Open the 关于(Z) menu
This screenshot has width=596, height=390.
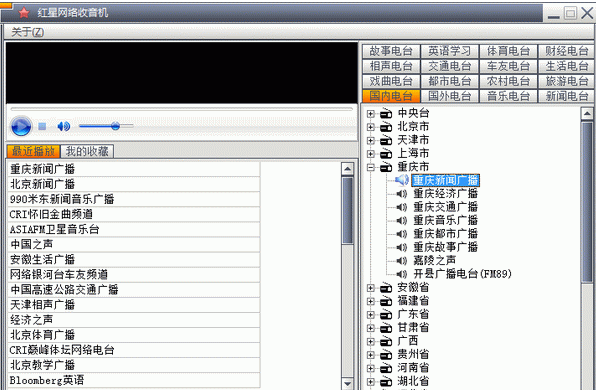click(27, 32)
